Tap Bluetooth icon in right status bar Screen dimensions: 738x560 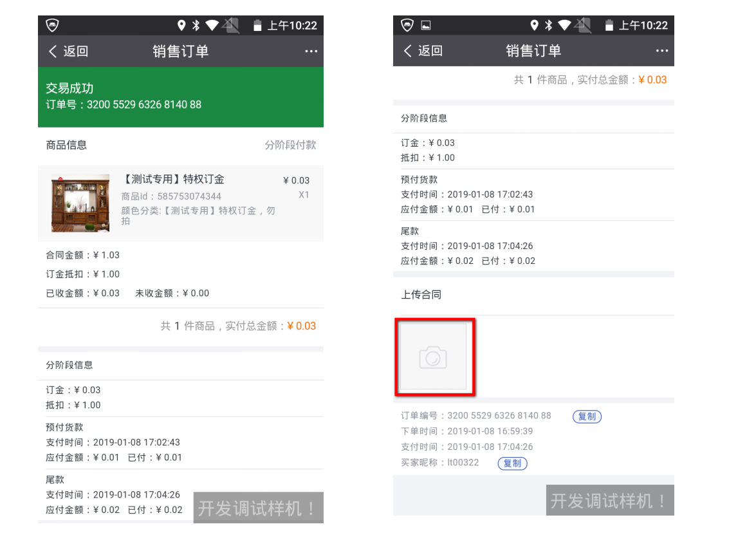[548, 25]
